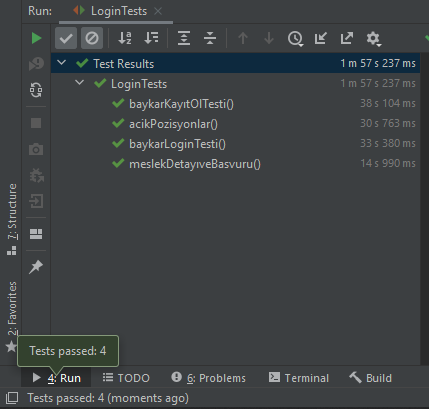Screen dimensions: 429x409
Task: Collapse the Test Results root node
Action: 62,62
